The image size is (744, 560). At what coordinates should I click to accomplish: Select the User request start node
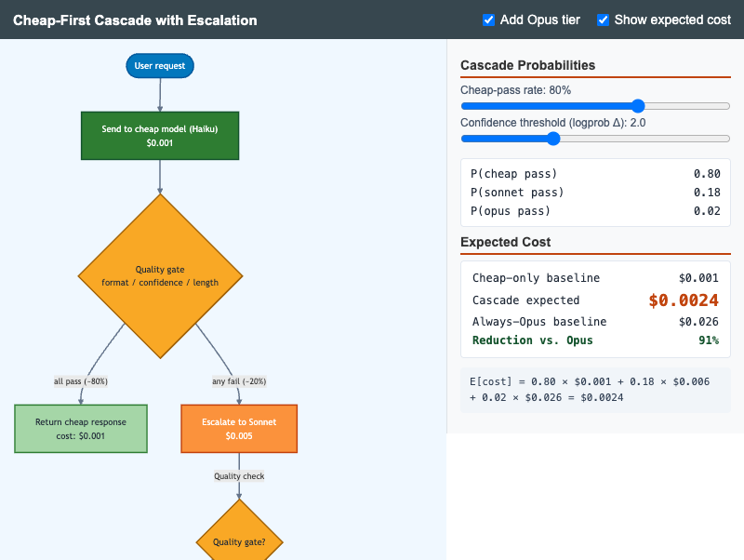160,65
